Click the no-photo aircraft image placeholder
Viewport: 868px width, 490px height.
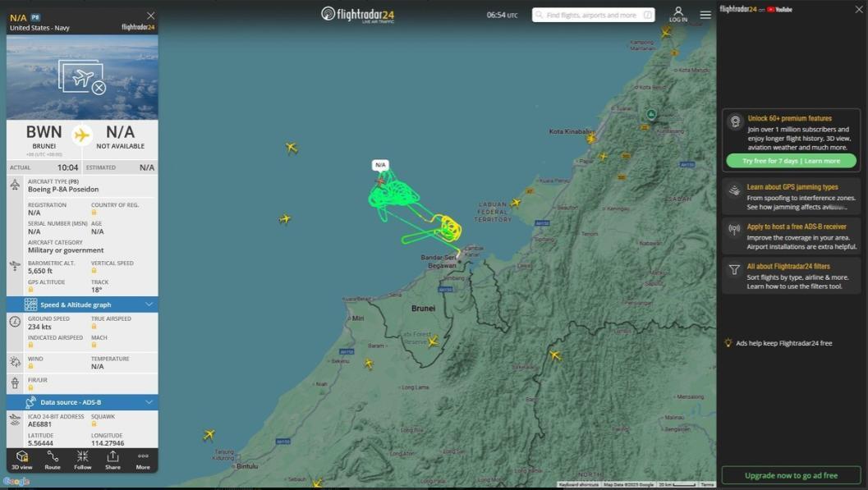pyautogui.click(x=82, y=77)
